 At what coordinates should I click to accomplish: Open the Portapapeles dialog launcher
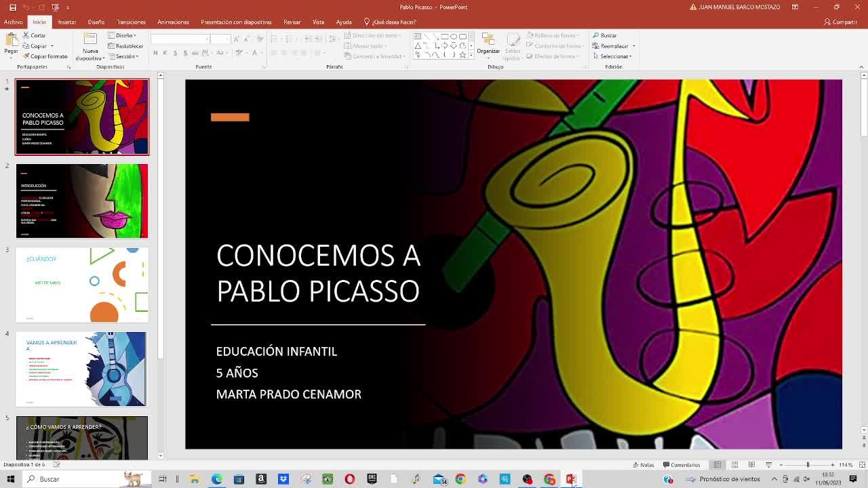coord(68,67)
